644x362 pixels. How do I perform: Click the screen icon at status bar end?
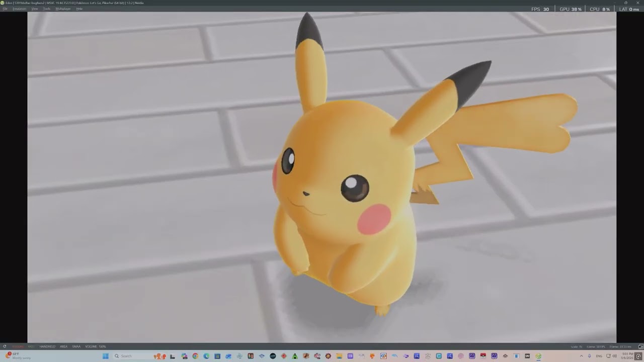(x=640, y=346)
